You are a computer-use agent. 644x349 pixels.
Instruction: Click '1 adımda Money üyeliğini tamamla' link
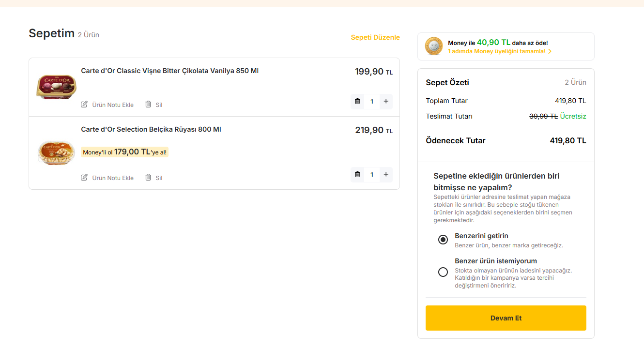pyautogui.click(x=496, y=51)
